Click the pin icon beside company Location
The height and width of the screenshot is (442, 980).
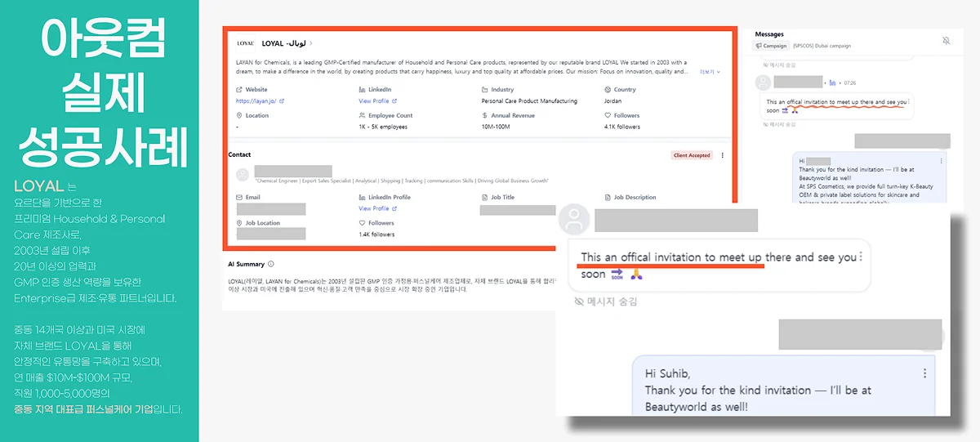point(239,115)
